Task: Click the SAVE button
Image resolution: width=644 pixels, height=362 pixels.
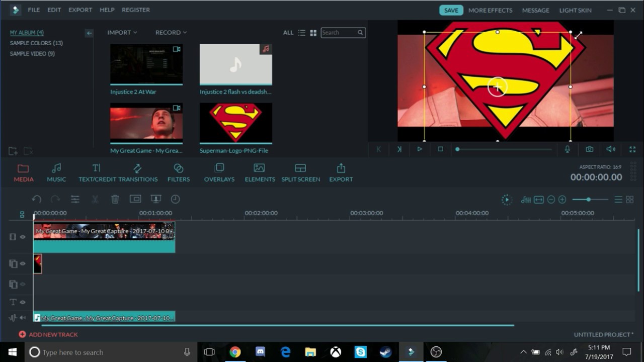Action: pos(451,10)
